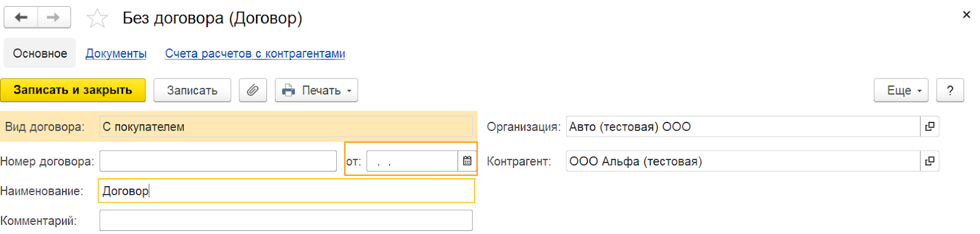Expand the Печать dropdown menu
Screen dimensions: 980x234
316,90
